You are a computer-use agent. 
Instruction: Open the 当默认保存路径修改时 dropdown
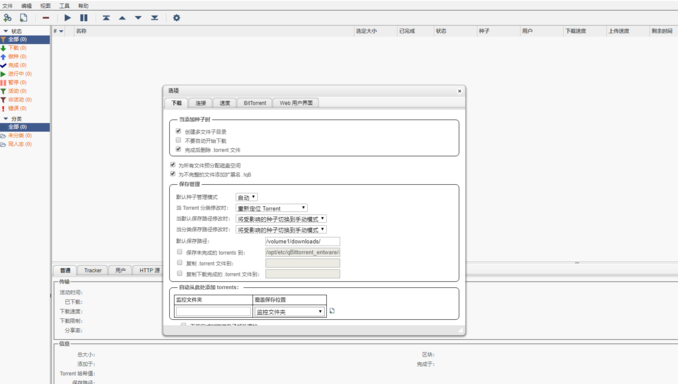(x=281, y=219)
